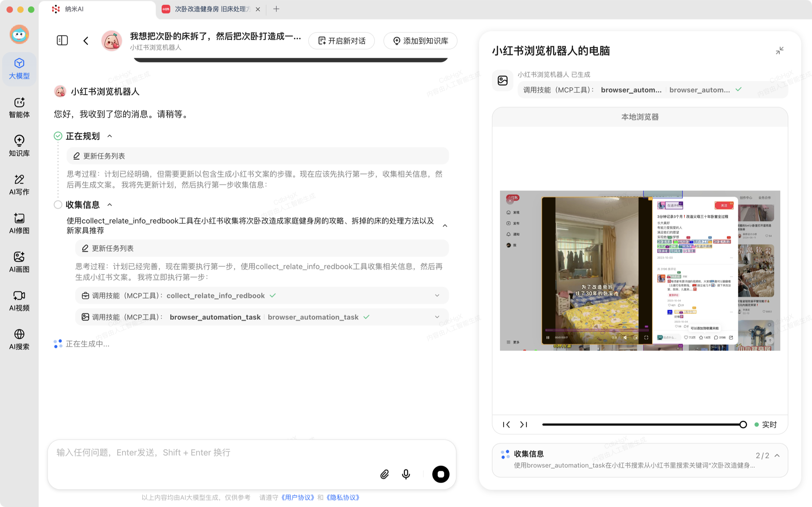This screenshot has width=812, height=507.
Task: Click the 正在生成中... status text
Action: [88, 344]
